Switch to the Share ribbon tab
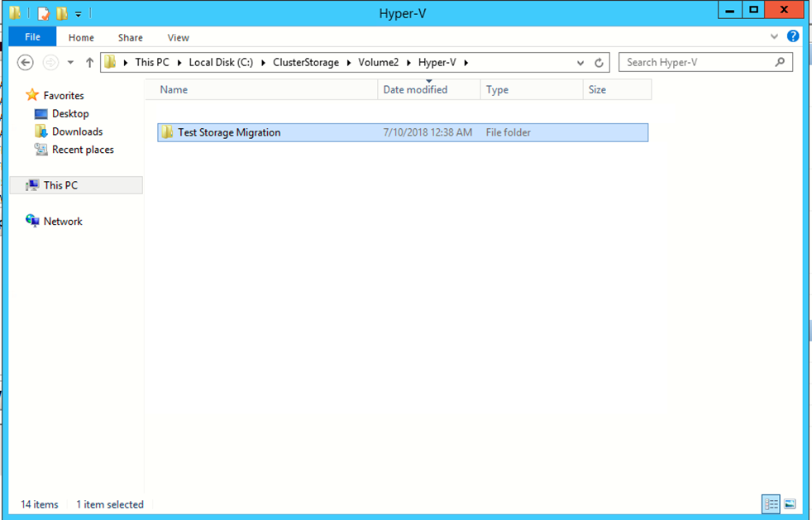Image resolution: width=812 pixels, height=520 pixels. click(x=130, y=38)
